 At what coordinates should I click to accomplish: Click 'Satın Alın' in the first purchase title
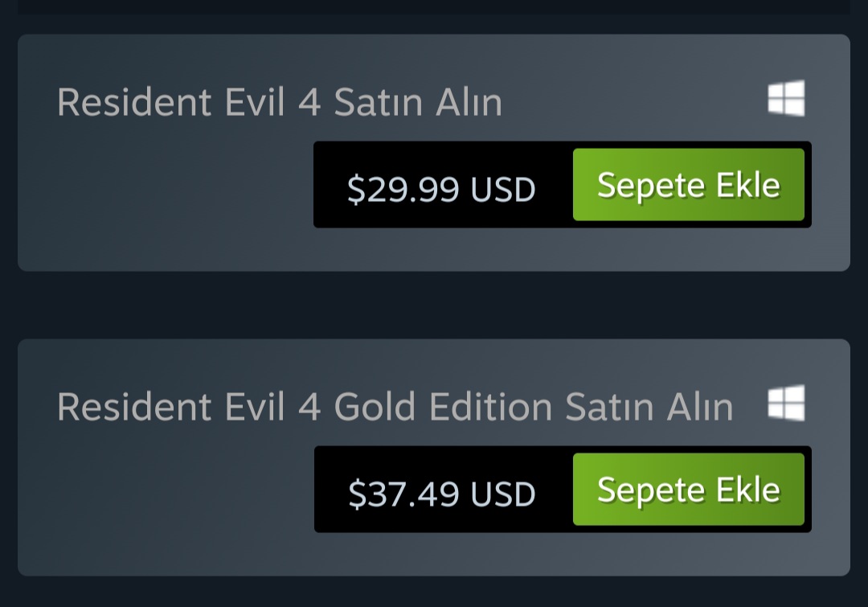click(x=418, y=103)
